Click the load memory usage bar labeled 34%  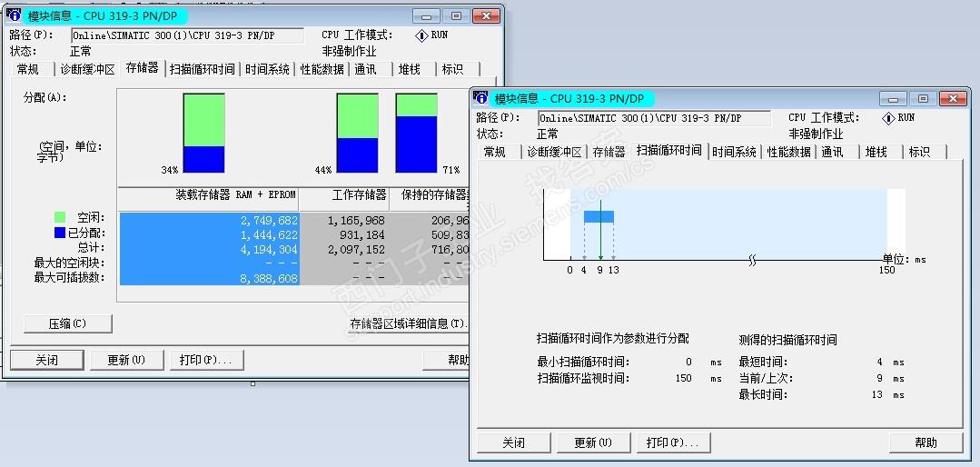[203, 133]
